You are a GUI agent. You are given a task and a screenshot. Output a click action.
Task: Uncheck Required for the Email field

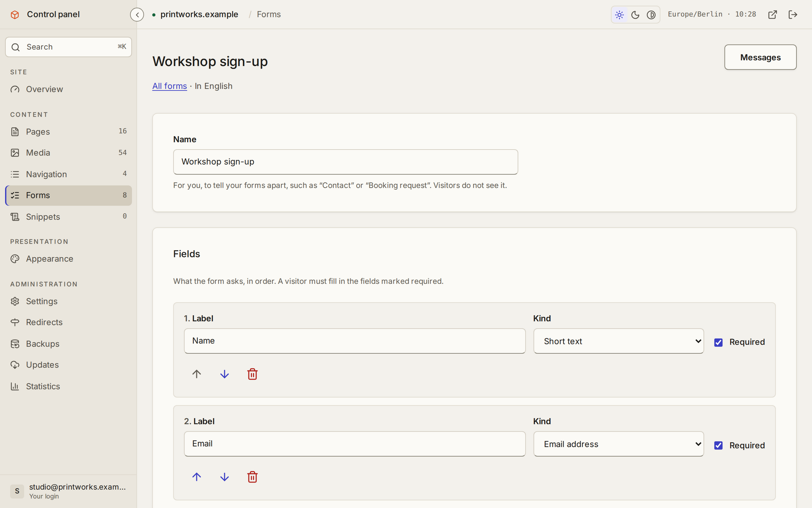(x=718, y=445)
